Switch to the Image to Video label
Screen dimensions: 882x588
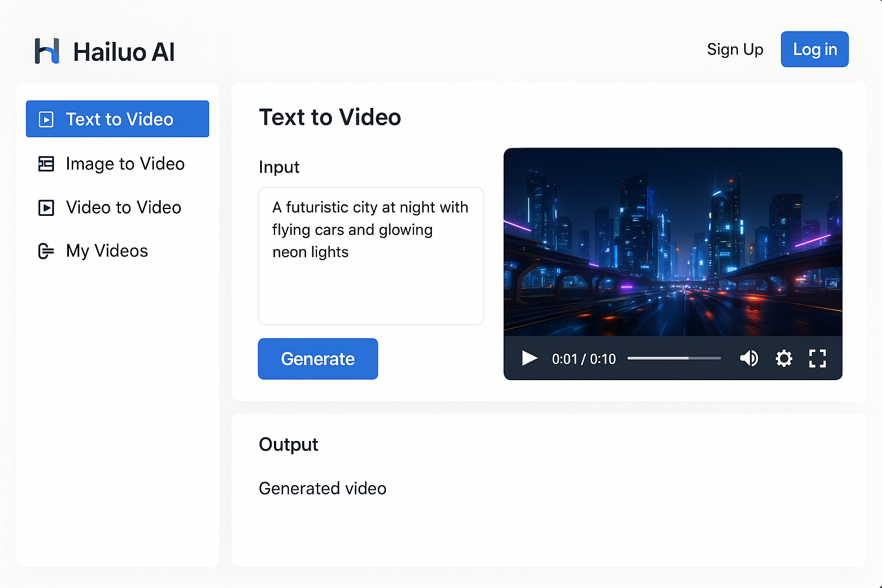[125, 164]
